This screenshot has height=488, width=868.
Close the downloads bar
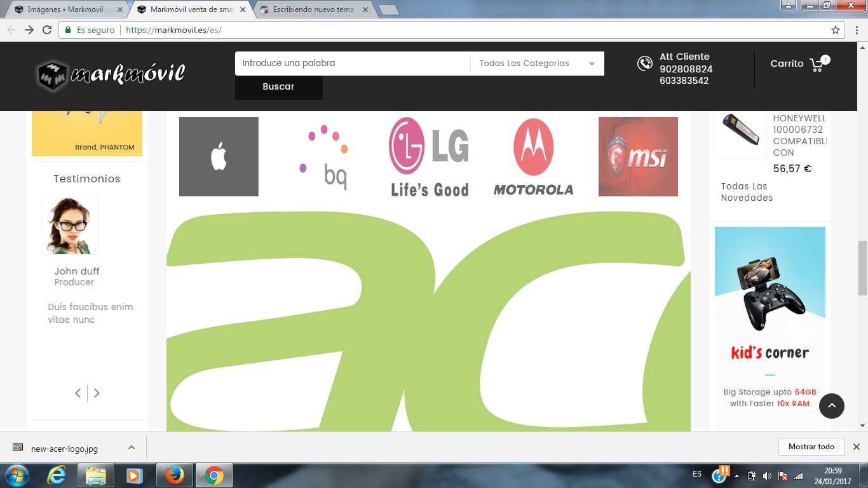coord(857,447)
